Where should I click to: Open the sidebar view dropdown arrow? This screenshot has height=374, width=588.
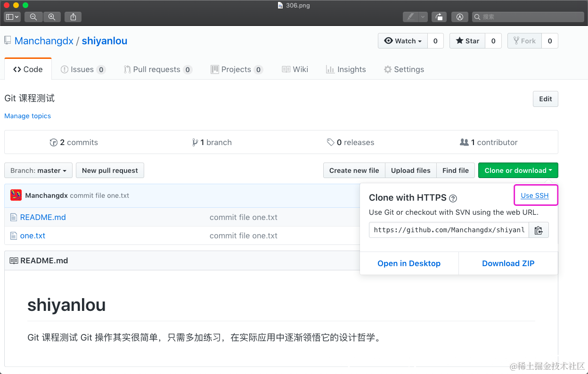pyautogui.click(x=17, y=17)
